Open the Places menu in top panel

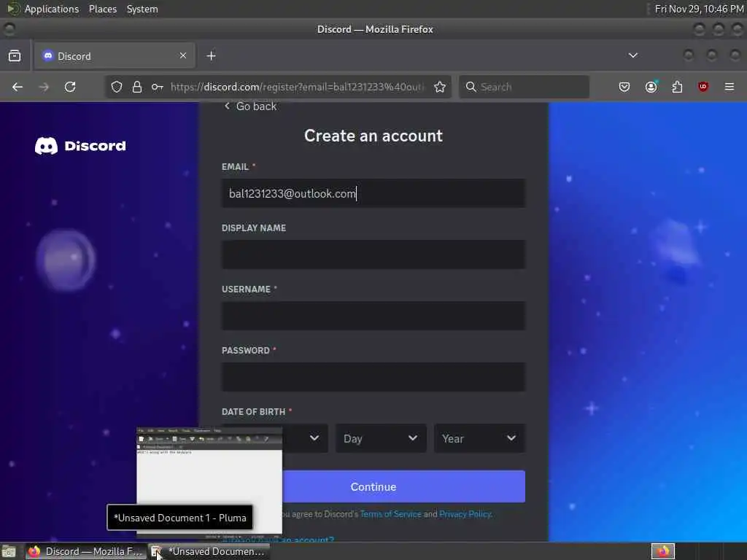tap(102, 9)
